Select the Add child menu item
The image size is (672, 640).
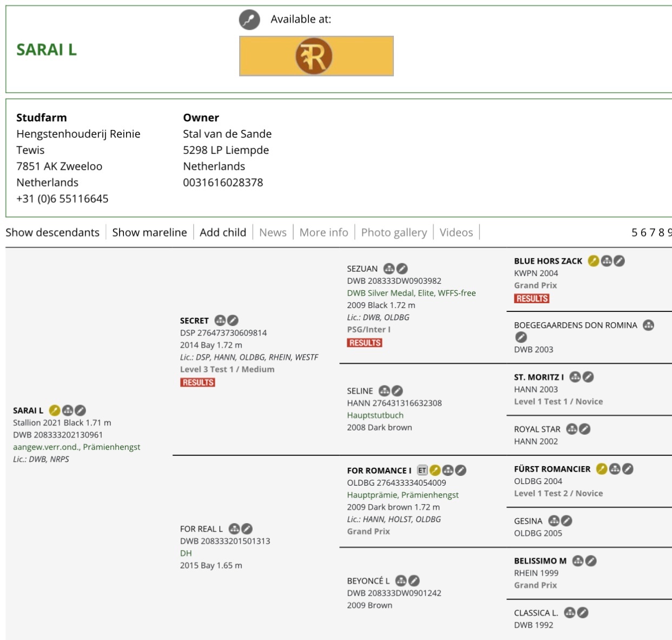(222, 232)
